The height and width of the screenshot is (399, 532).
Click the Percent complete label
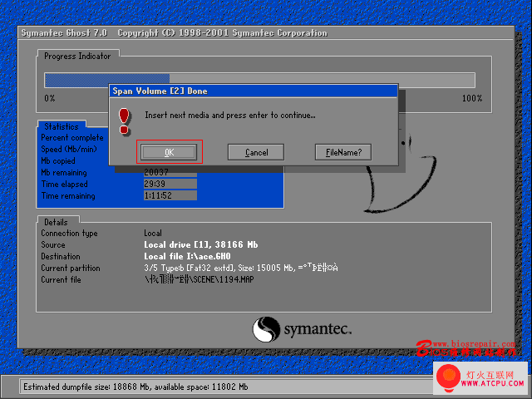72,138
